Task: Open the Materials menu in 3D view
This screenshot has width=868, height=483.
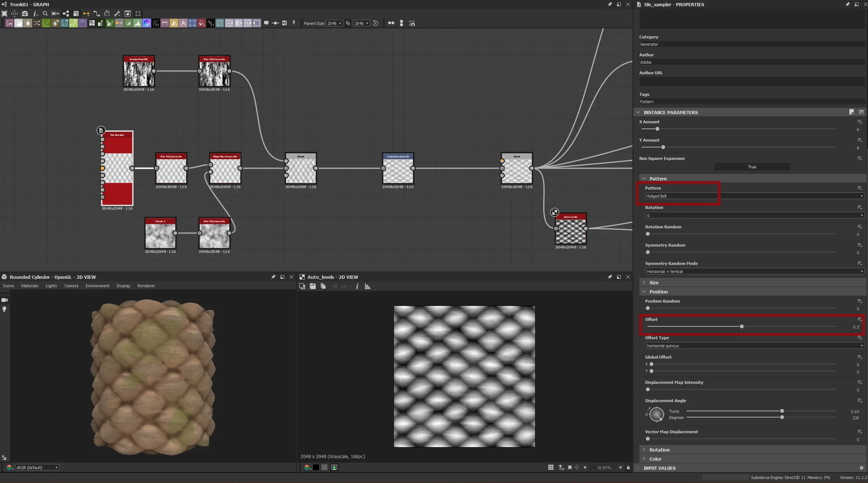Action: (x=30, y=286)
